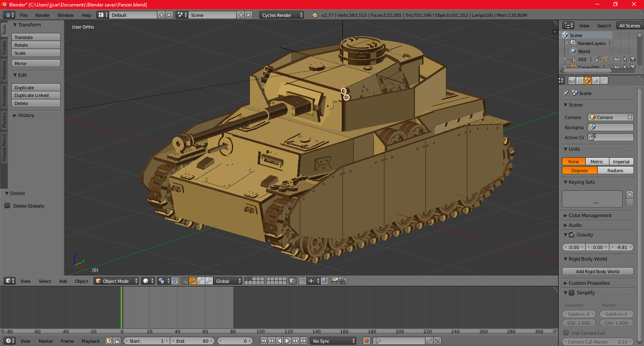Toggle pin icon in Scene properties
Screen dimensions: 644x346
click(x=566, y=93)
